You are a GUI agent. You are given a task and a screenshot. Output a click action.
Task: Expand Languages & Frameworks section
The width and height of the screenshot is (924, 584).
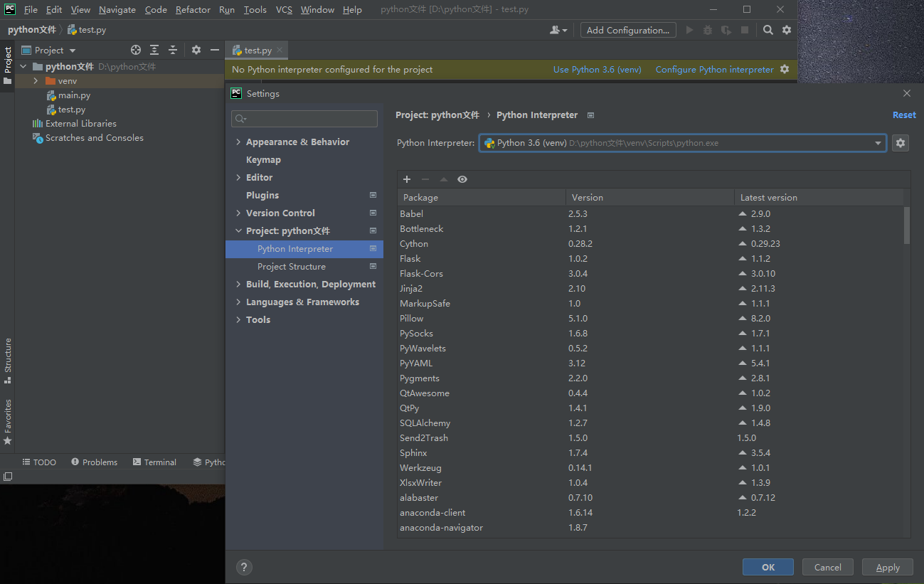click(x=238, y=302)
